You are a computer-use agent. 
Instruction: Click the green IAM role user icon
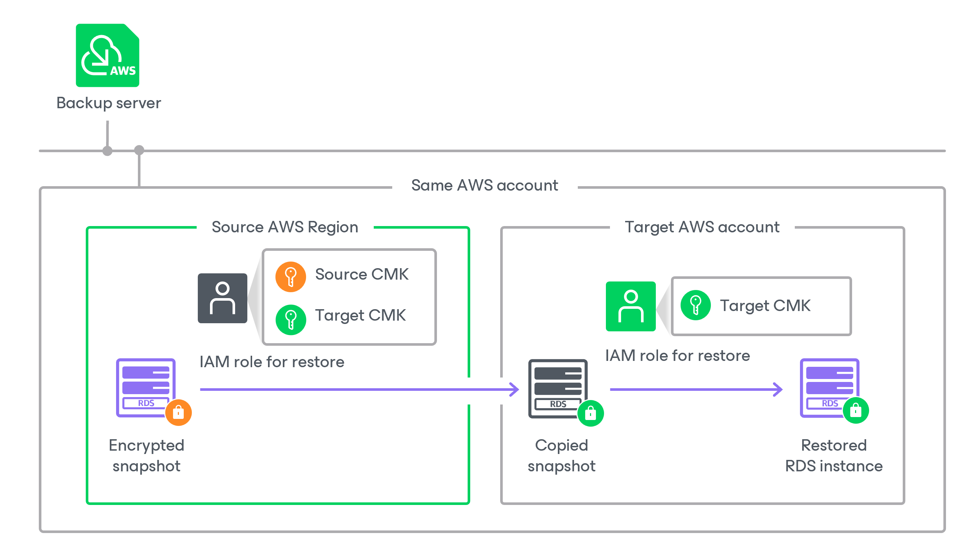coord(631,307)
